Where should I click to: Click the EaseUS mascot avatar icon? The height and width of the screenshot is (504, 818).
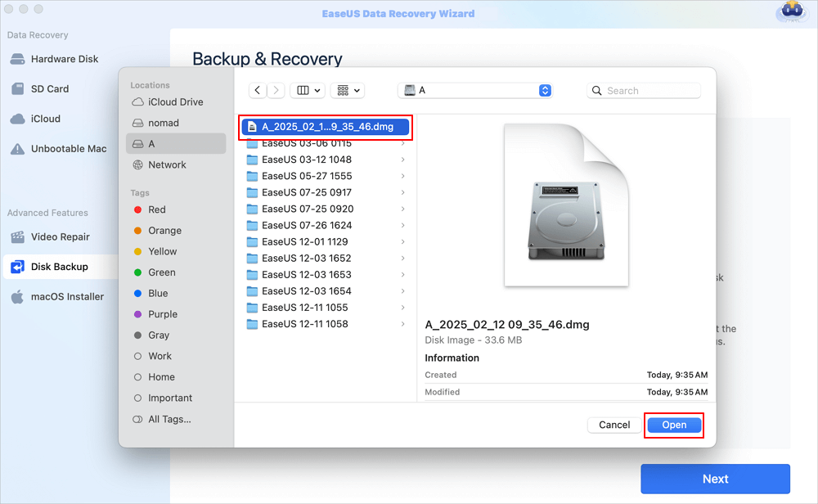point(792,11)
